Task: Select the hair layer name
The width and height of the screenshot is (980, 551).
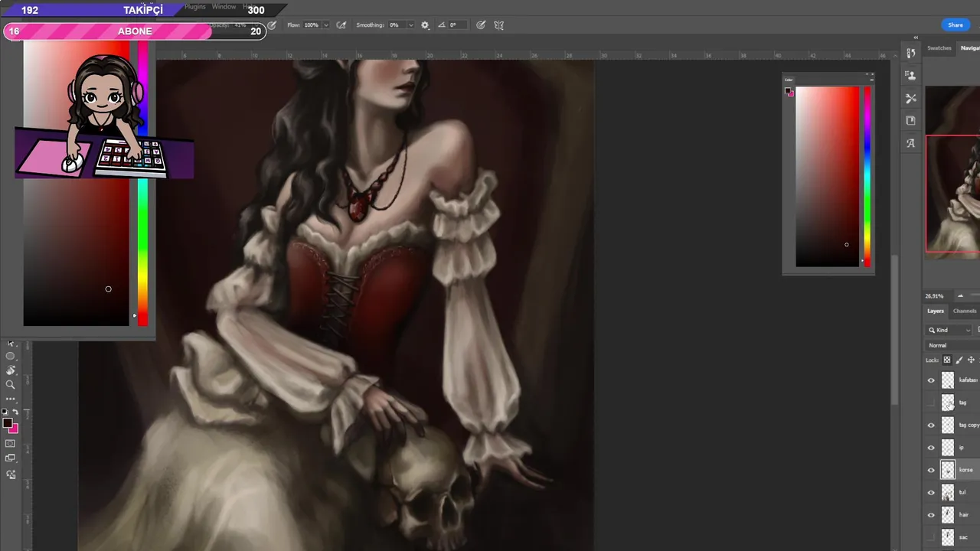Action: coord(964,515)
